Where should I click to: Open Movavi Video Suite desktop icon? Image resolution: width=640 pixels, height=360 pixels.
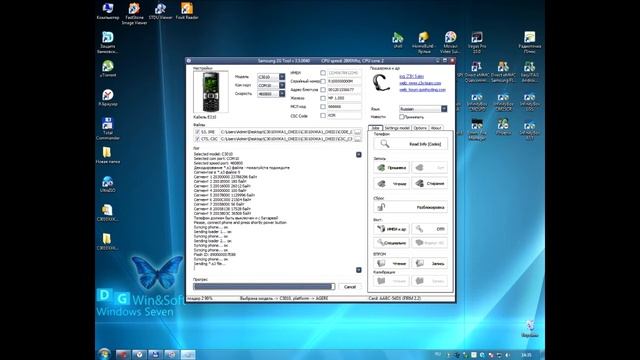450,42
